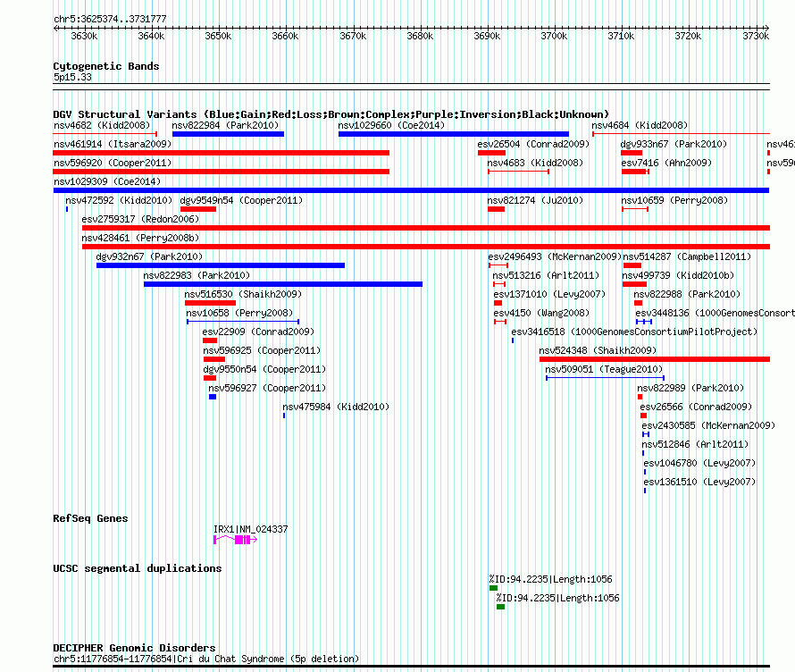Click the DGV Structural Variants track title
The width and height of the screenshot is (795, 672).
[331, 114]
